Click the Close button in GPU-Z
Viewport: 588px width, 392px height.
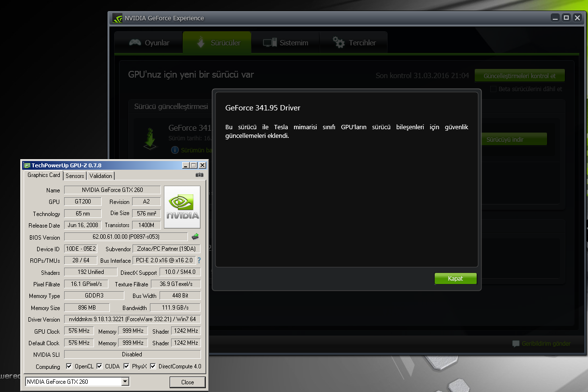[x=187, y=382]
